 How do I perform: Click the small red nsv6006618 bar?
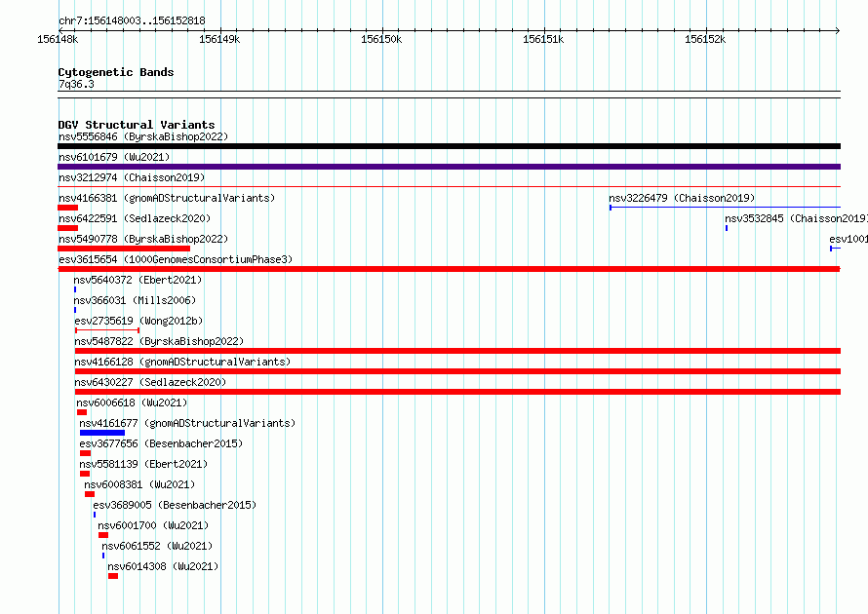pos(82,412)
